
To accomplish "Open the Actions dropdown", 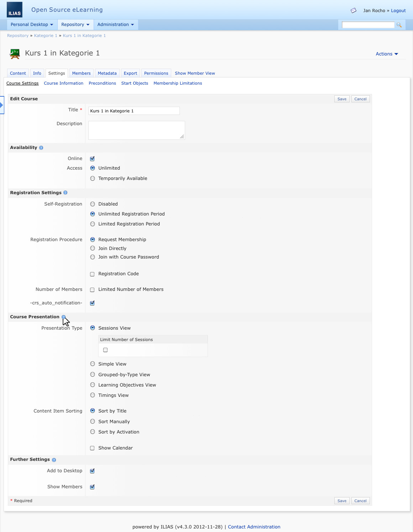I will pyautogui.click(x=387, y=54).
